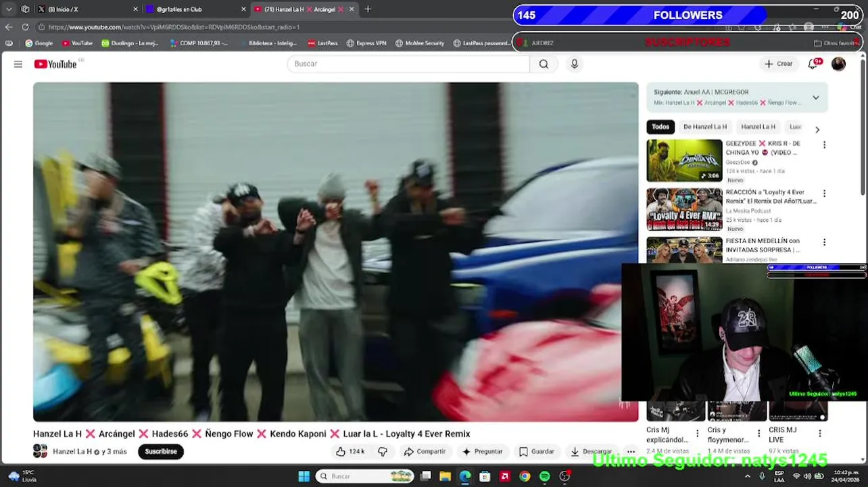Open the FIESTA EN MEDELLÍN title link
This screenshot has height=487, width=868.
point(763,245)
